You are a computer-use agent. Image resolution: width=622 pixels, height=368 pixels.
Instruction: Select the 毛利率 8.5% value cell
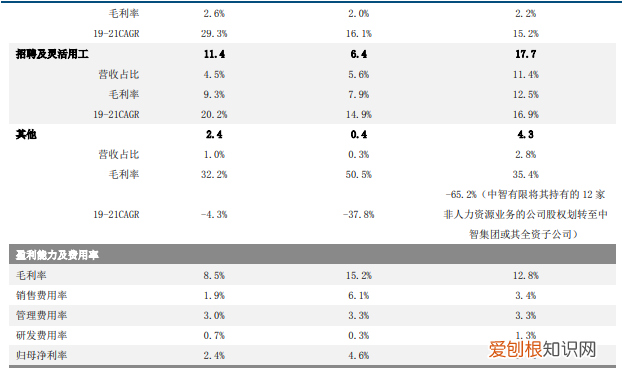pyautogui.click(x=214, y=275)
